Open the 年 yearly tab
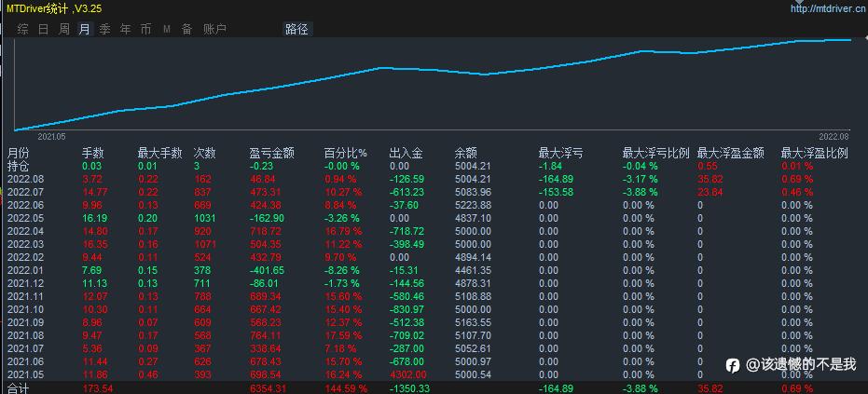This screenshot has height=394, width=868. [x=126, y=29]
